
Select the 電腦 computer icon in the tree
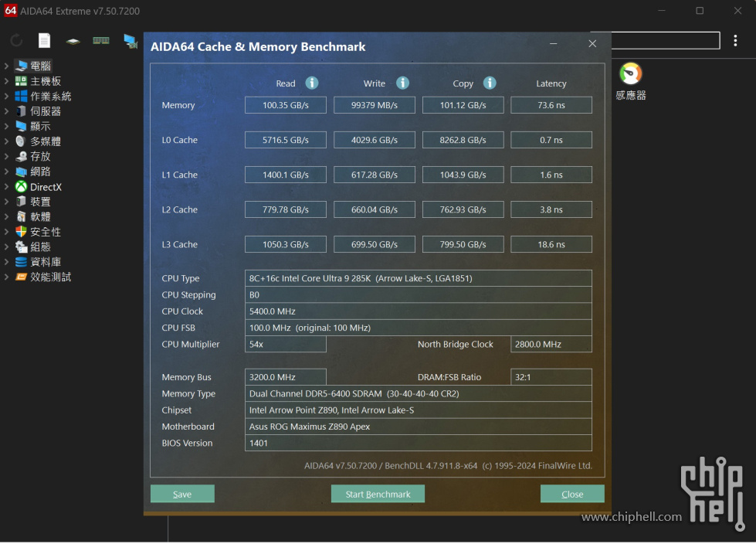[21, 66]
